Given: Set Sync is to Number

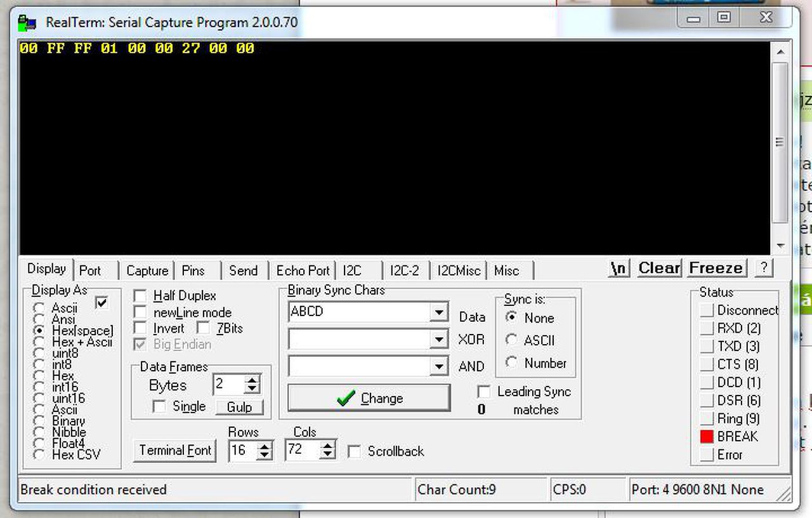Looking at the screenshot, I should [x=511, y=362].
